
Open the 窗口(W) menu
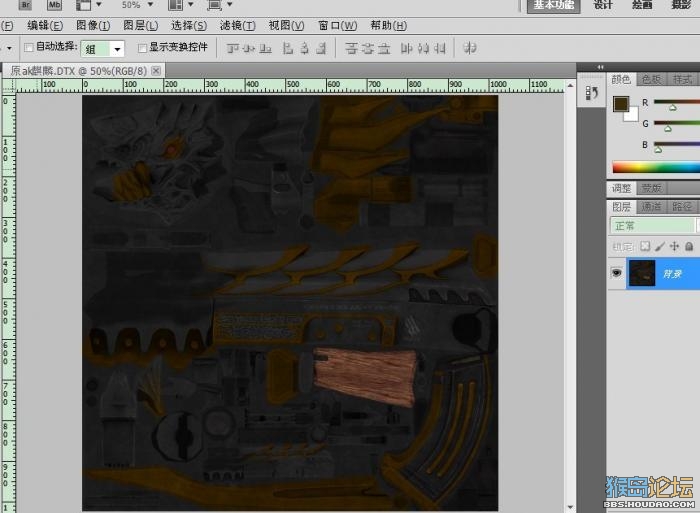tap(338, 25)
